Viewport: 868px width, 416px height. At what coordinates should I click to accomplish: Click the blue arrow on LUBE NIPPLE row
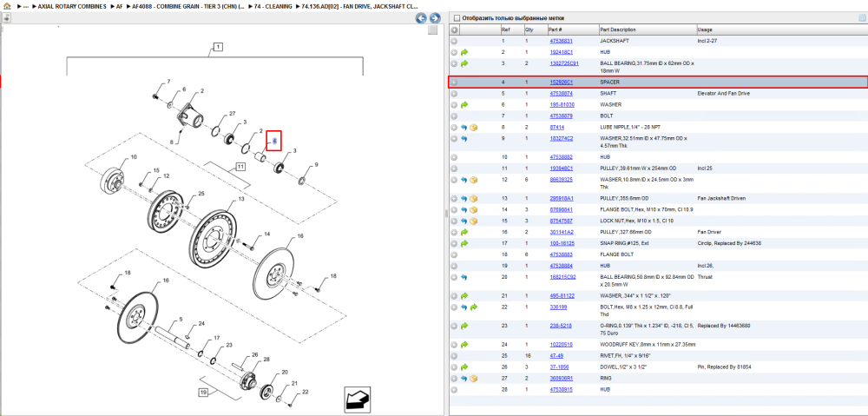[x=464, y=128]
